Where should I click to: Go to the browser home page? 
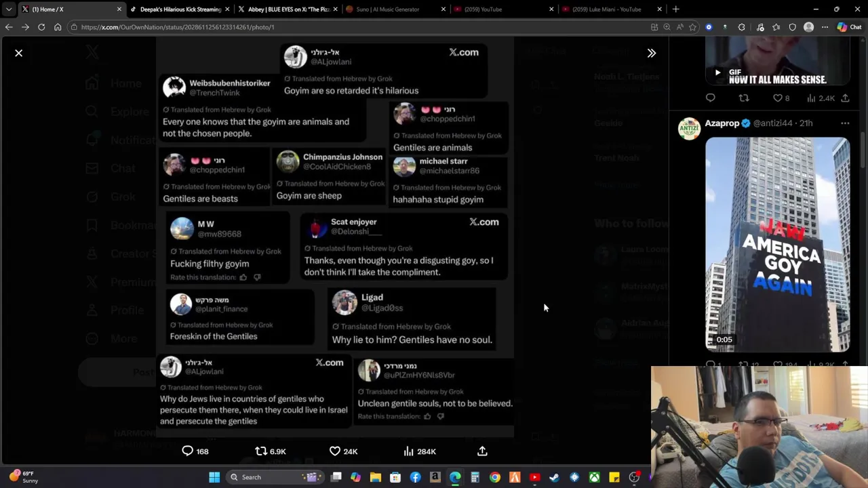pos(58,27)
